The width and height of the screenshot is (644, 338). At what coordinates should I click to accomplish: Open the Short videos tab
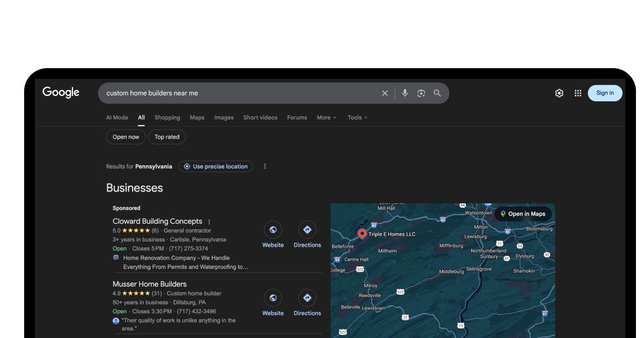click(260, 117)
